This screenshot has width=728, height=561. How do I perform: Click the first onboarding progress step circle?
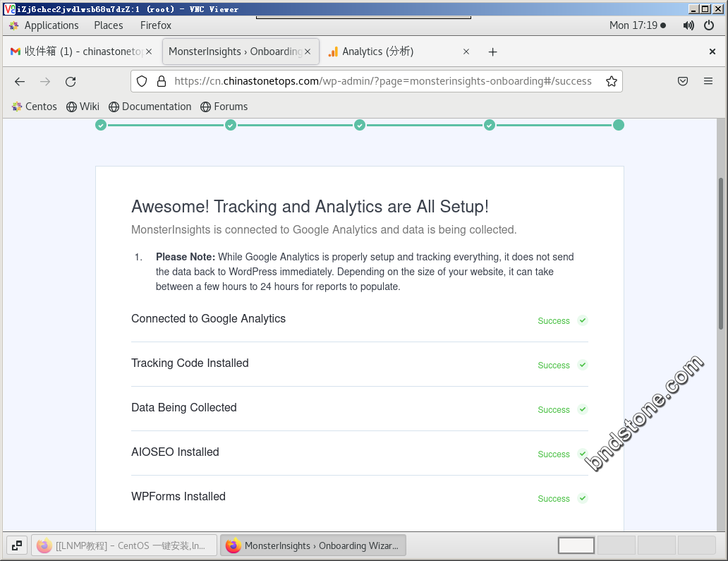point(101,125)
